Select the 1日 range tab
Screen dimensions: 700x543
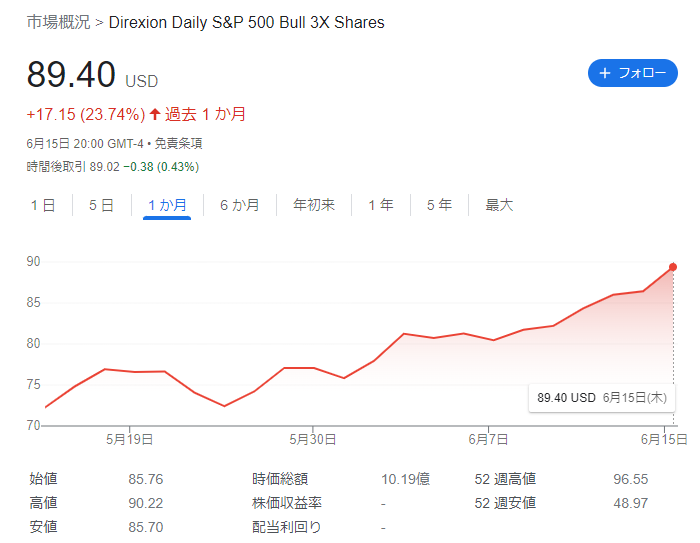point(43,205)
